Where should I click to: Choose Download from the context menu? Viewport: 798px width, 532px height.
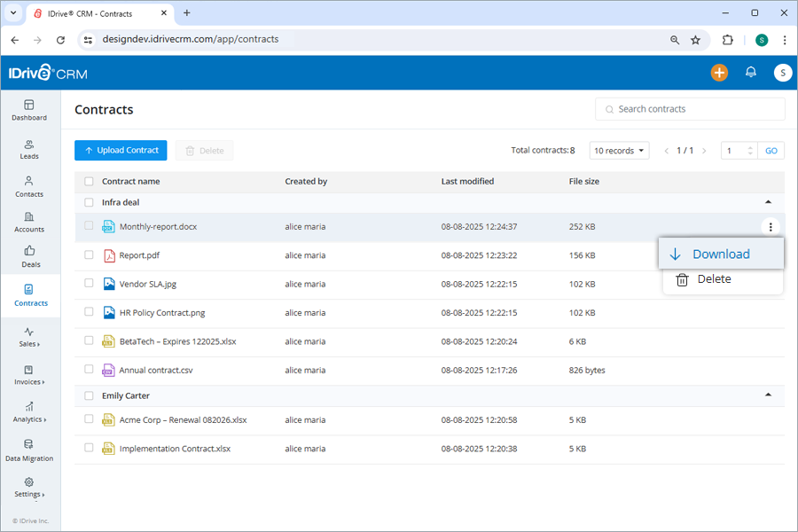click(x=721, y=253)
